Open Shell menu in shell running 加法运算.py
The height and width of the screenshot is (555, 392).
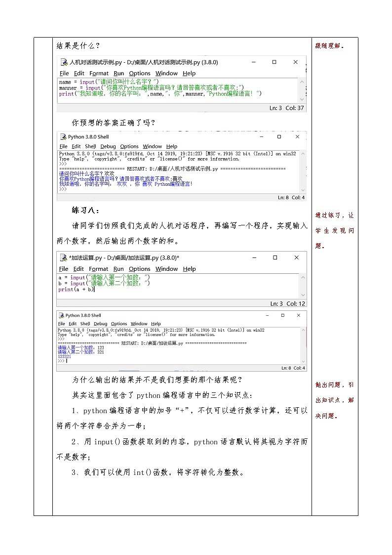click(x=85, y=324)
